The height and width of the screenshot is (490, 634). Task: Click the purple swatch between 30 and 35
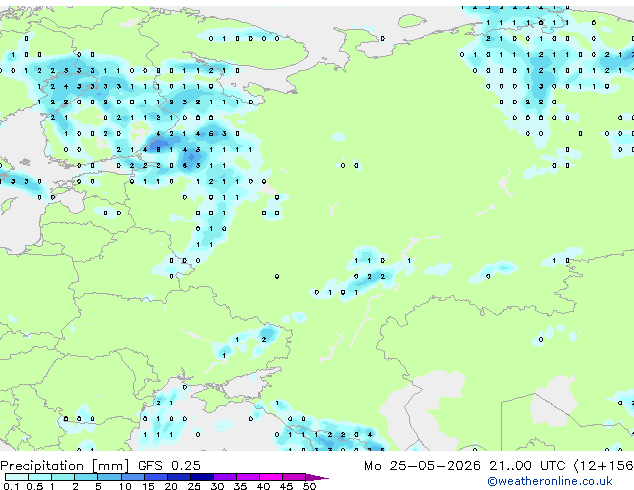[x=224, y=477]
